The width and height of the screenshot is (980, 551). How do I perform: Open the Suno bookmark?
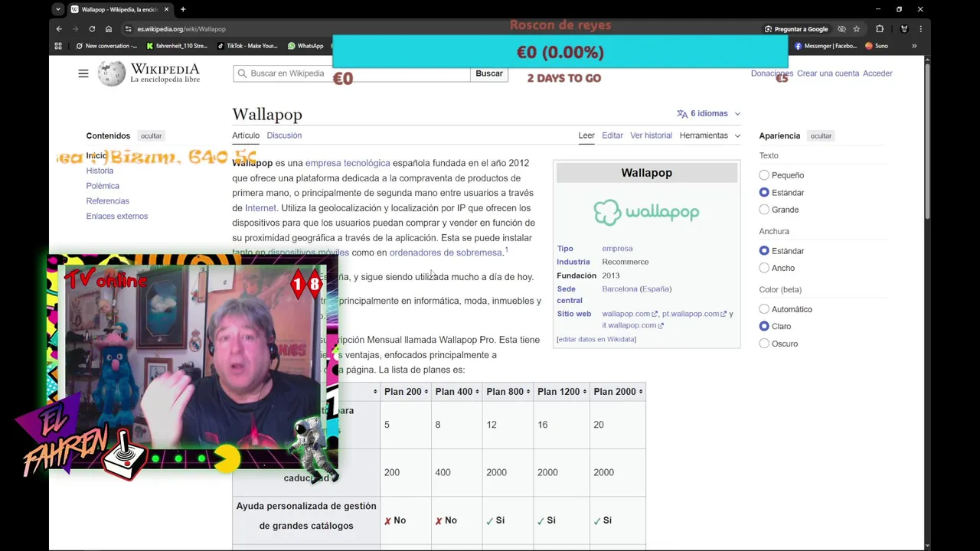[x=877, y=46]
